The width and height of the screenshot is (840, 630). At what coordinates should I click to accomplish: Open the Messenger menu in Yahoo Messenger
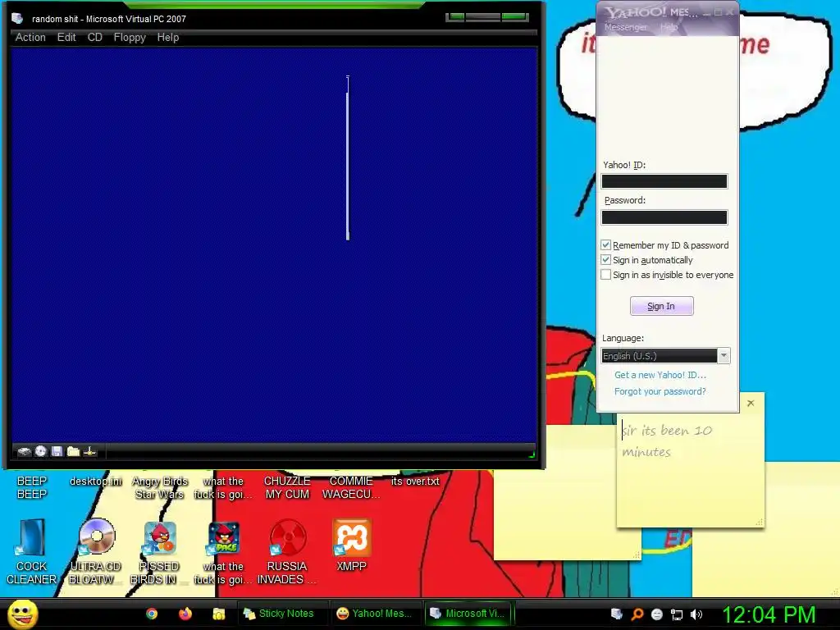click(625, 27)
